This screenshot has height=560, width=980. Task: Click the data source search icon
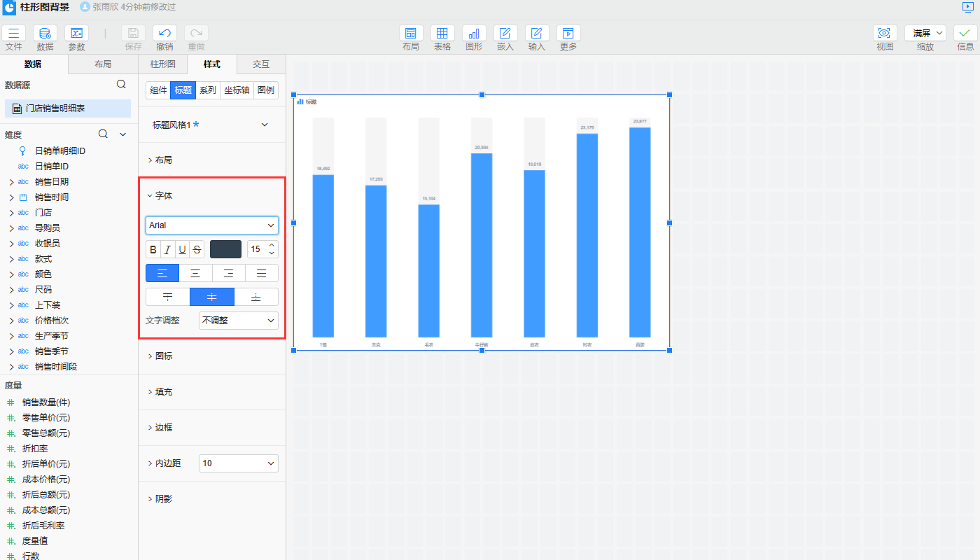121,84
